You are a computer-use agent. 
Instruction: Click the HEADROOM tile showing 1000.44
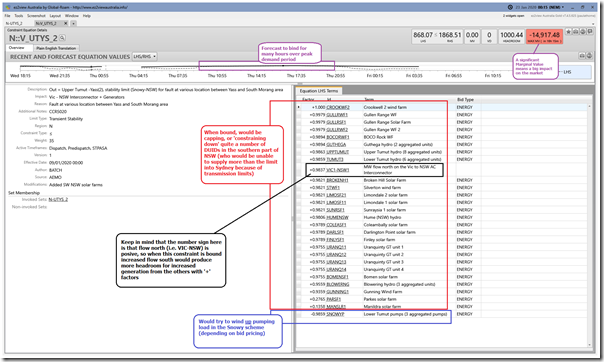pyautogui.click(x=511, y=37)
